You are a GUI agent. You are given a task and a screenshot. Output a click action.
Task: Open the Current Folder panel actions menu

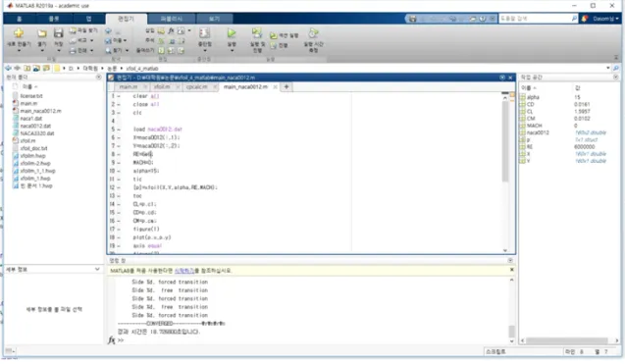coord(99,77)
